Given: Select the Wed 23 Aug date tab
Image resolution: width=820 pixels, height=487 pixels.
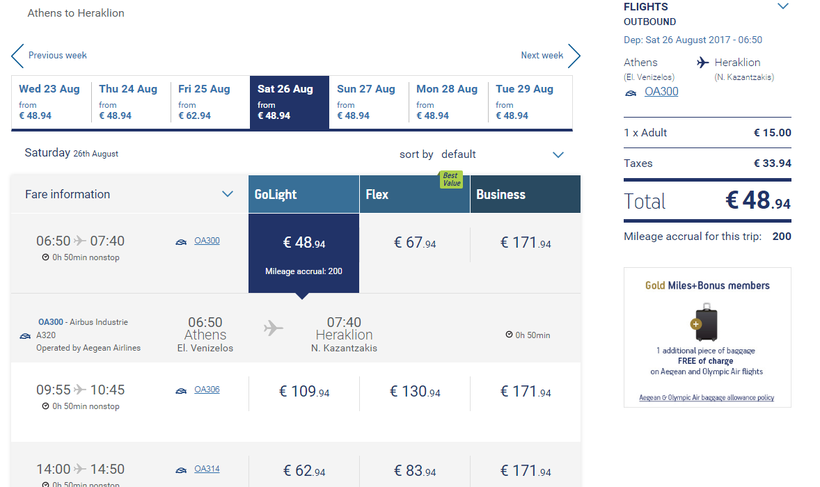Looking at the screenshot, I should click(x=50, y=102).
